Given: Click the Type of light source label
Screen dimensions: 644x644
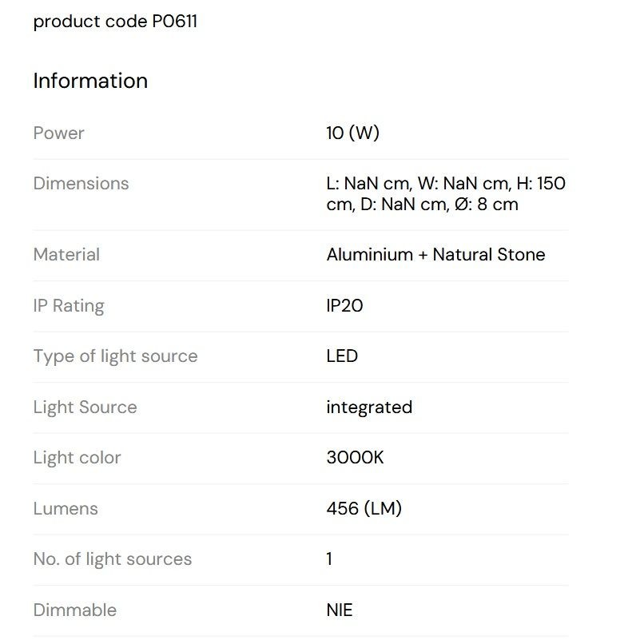Looking at the screenshot, I should (115, 356).
